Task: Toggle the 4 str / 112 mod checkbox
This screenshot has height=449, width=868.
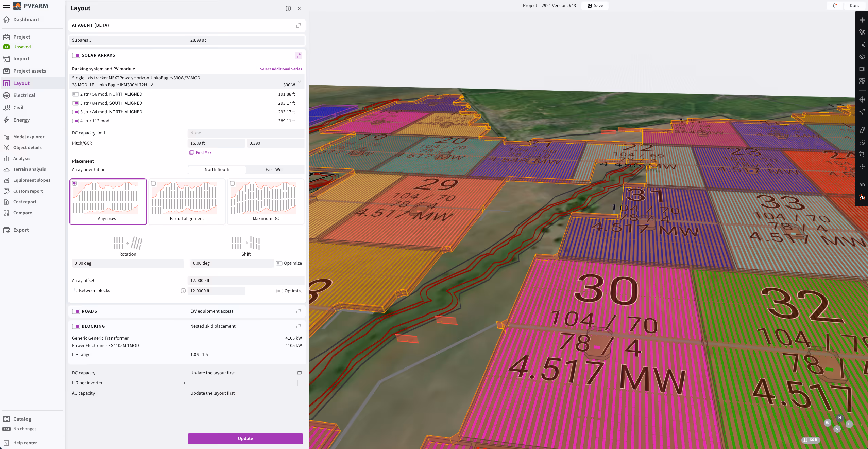Action: [x=75, y=121]
